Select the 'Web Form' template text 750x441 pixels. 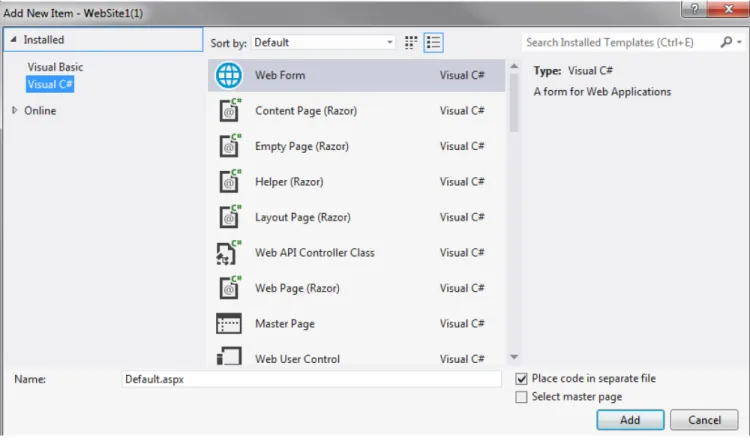point(280,75)
